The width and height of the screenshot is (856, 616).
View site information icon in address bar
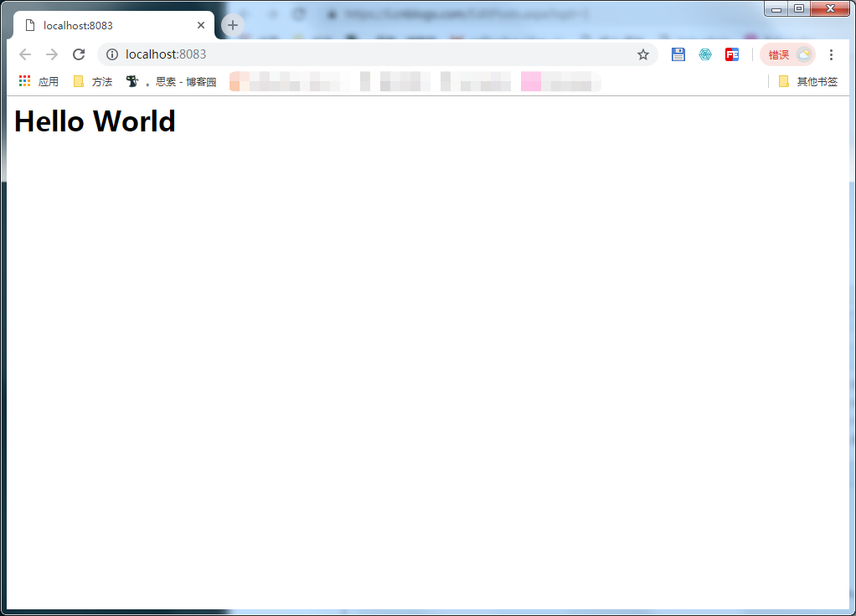(x=112, y=54)
